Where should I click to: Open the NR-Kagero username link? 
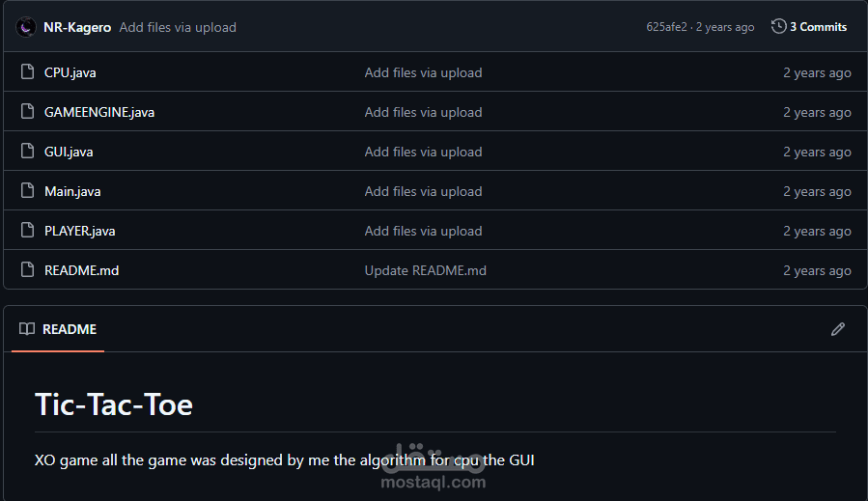(x=77, y=27)
